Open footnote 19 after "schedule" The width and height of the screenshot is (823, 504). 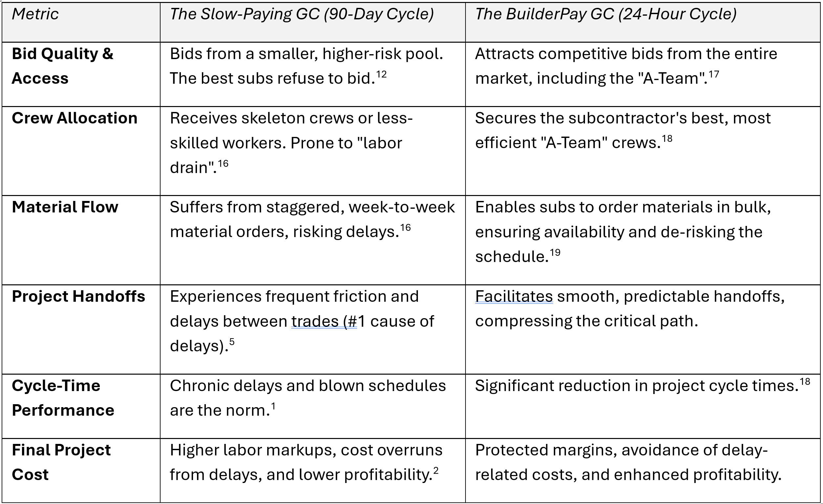[555, 252]
